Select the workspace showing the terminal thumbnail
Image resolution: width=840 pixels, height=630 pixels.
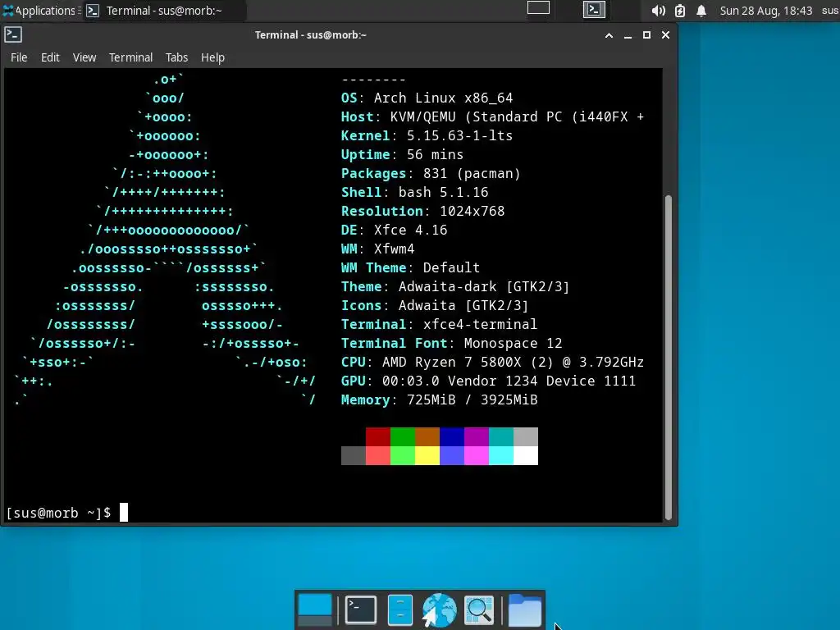tap(594, 9)
